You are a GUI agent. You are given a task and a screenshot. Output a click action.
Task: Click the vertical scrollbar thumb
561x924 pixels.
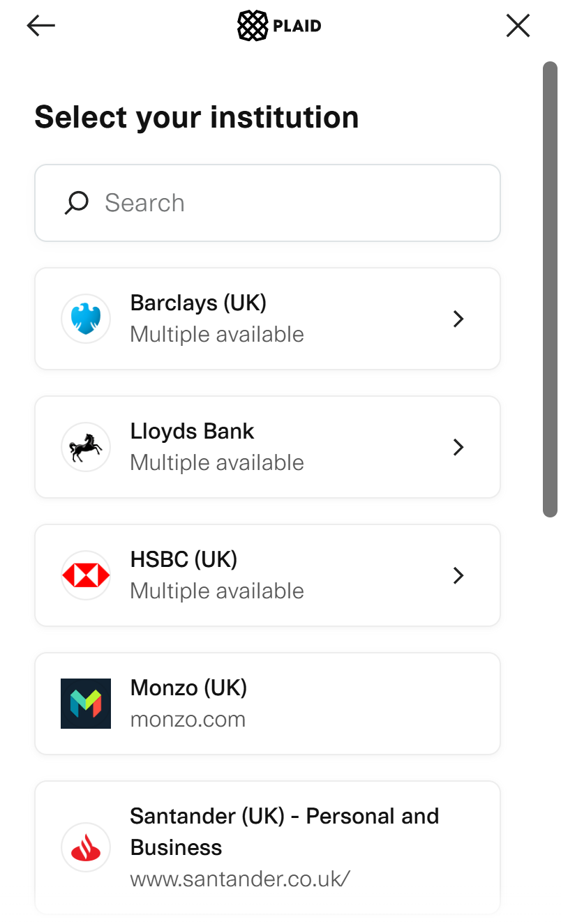pos(550,289)
